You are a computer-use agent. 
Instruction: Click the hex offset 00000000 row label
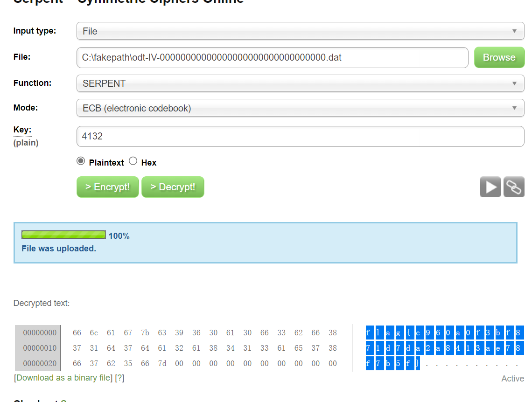(x=40, y=333)
